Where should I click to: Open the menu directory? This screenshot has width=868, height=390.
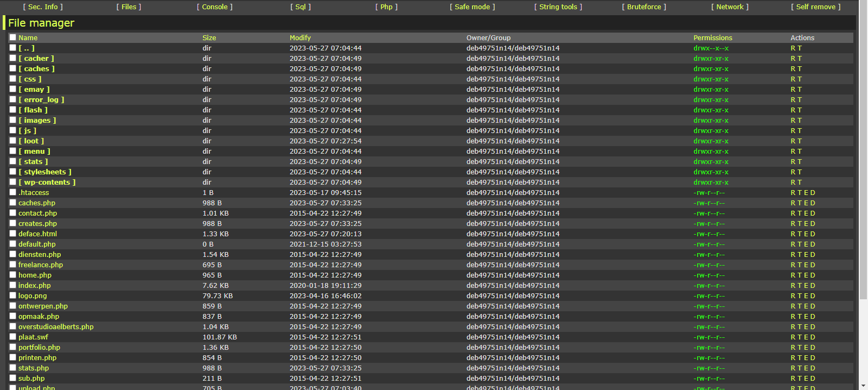34,152
